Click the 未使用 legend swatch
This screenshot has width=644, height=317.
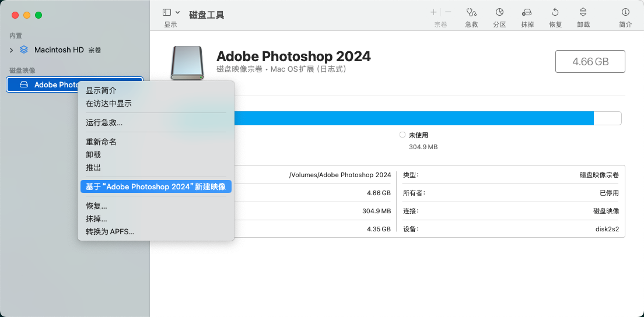click(402, 135)
